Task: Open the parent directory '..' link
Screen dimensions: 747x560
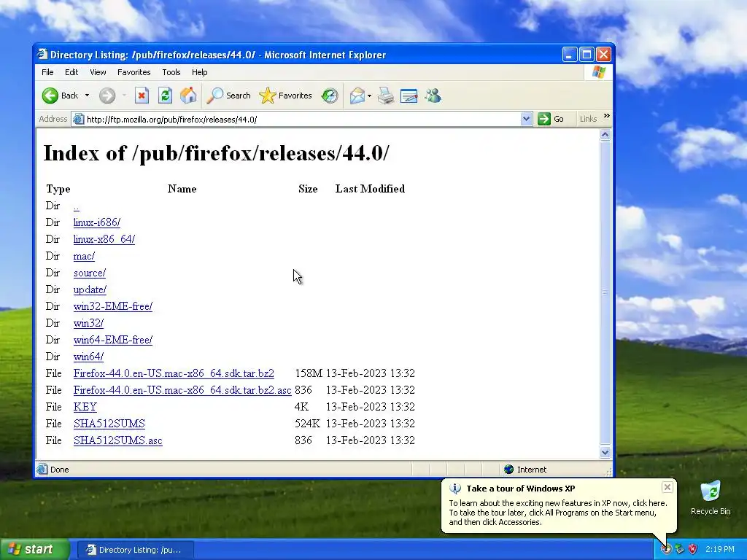Action: point(76,206)
